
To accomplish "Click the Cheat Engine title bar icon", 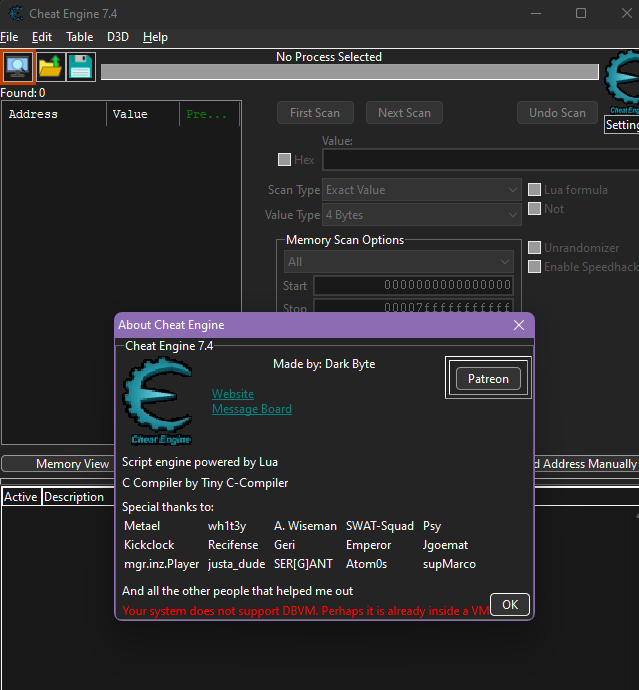I will point(16,14).
